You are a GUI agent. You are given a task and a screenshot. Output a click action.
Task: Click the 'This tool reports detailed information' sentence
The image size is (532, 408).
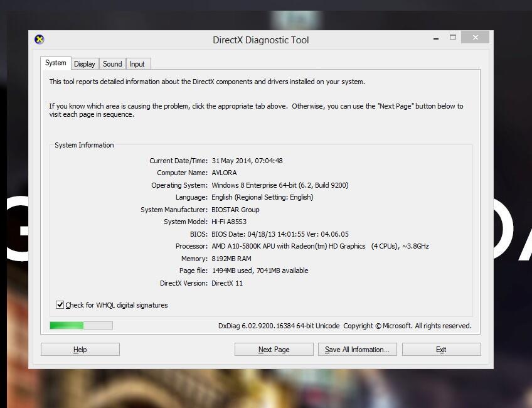point(207,82)
